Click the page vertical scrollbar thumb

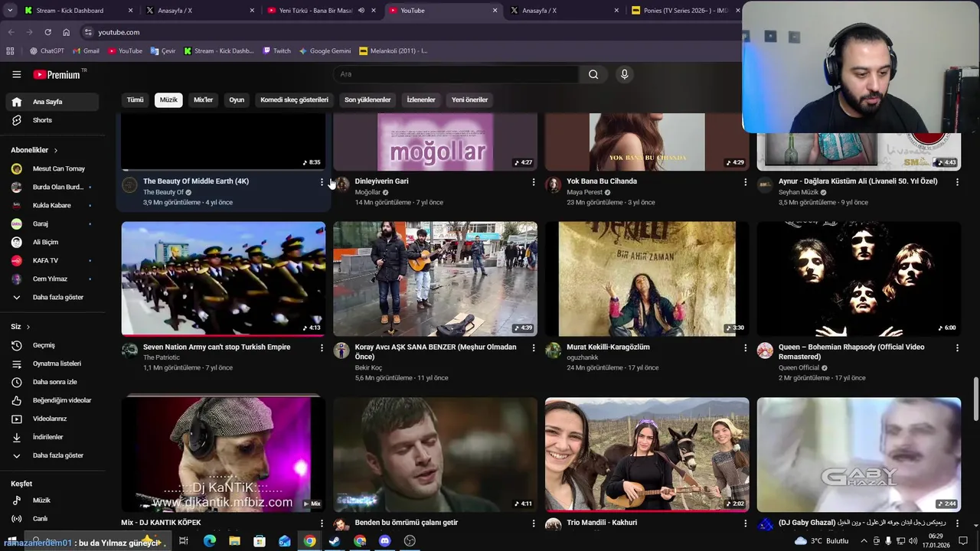[x=975, y=399]
